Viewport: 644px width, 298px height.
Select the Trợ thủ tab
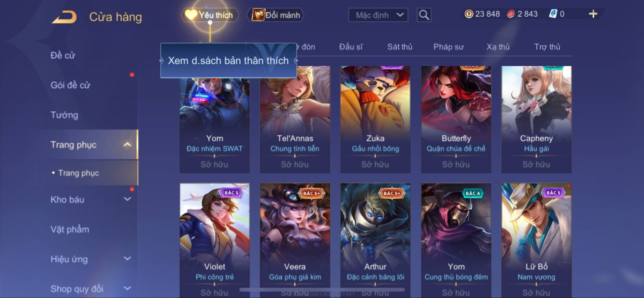(x=547, y=47)
